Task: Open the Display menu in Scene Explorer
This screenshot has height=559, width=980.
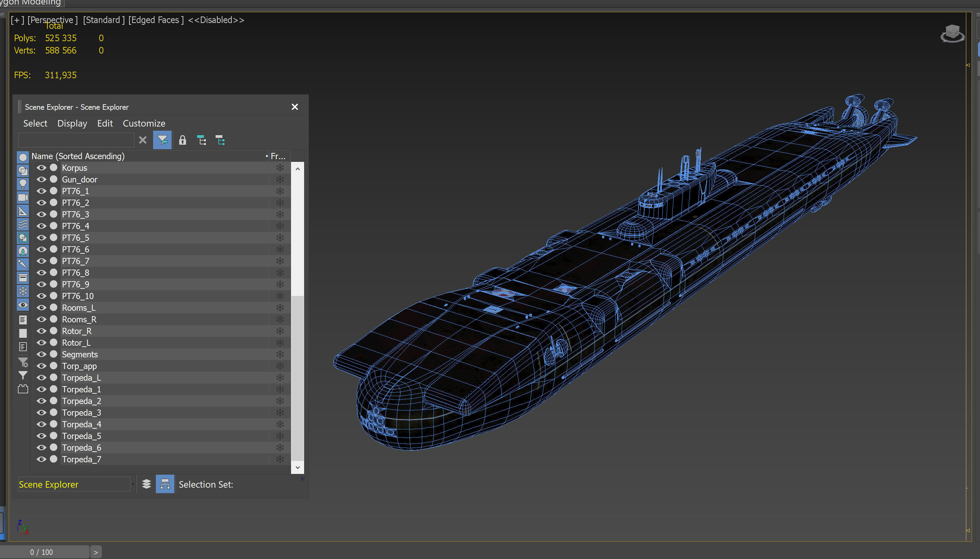Action: pos(72,123)
